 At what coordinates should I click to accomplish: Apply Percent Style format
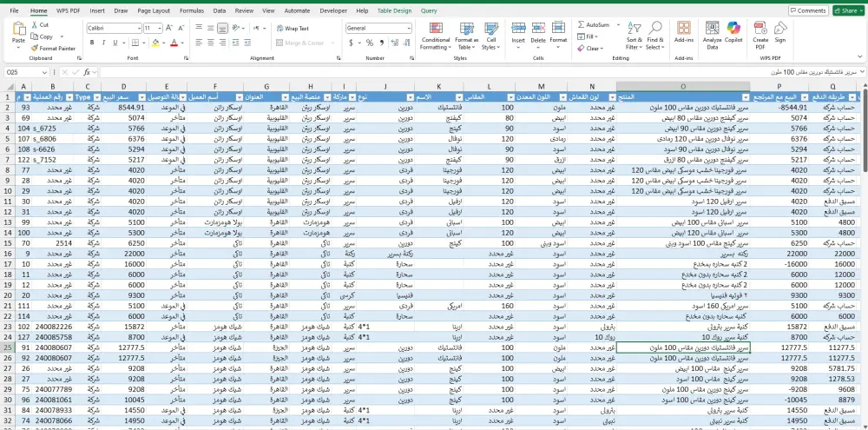click(369, 43)
